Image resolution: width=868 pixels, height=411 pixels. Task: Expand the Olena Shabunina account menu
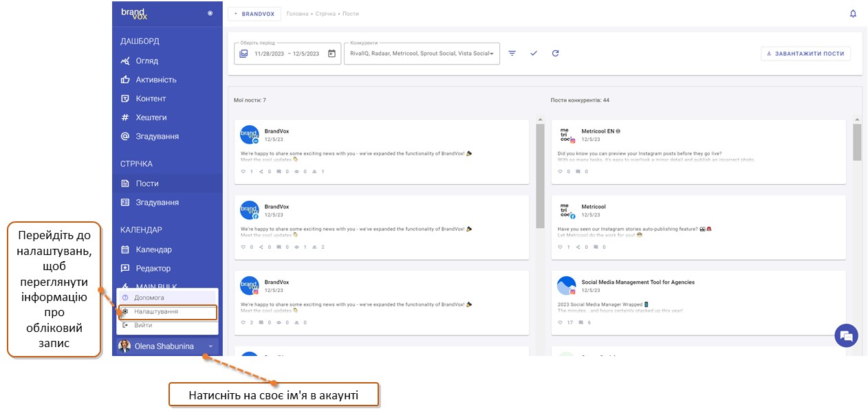167,346
